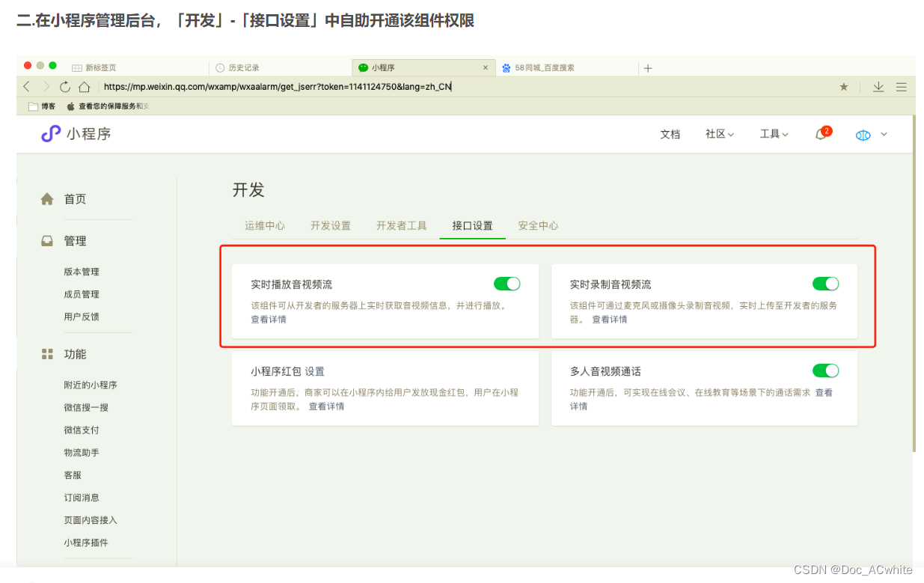Open 微信支付 in sidebar
This screenshot has width=924, height=583.
pyautogui.click(x=82, y=430)
